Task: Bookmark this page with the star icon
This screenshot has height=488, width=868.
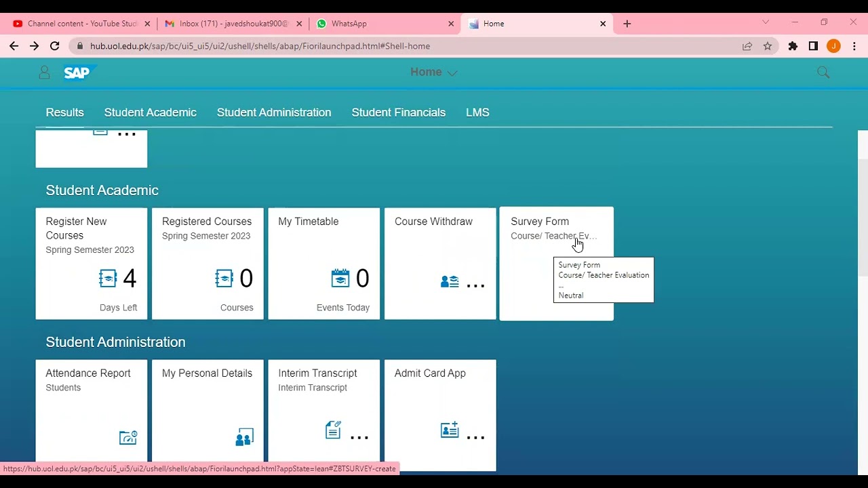Action: (768, 46)
